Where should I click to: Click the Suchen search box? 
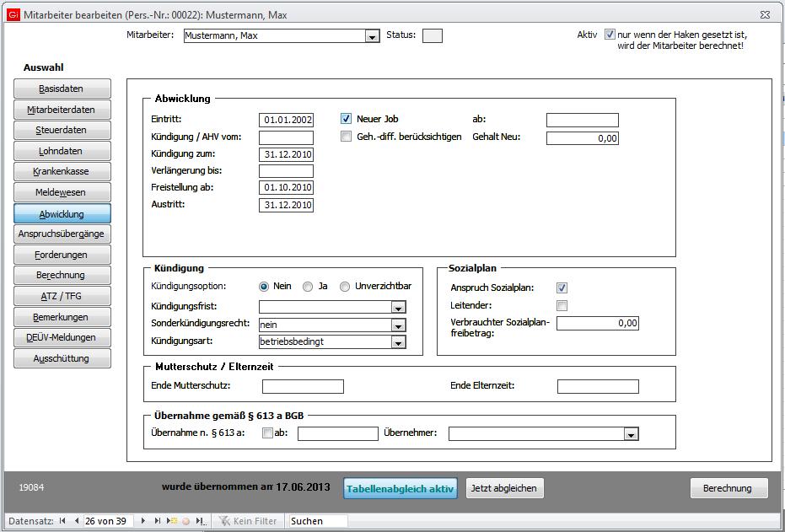[x=319, y=521]
